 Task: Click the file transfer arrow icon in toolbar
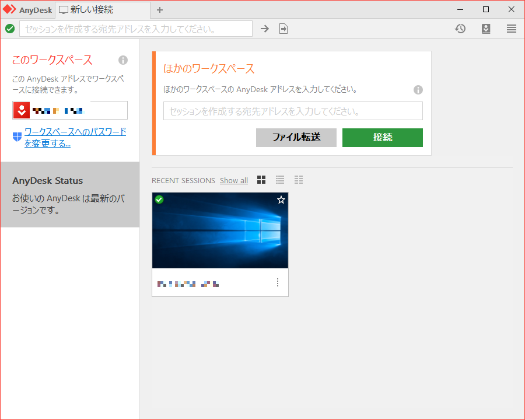283,28
